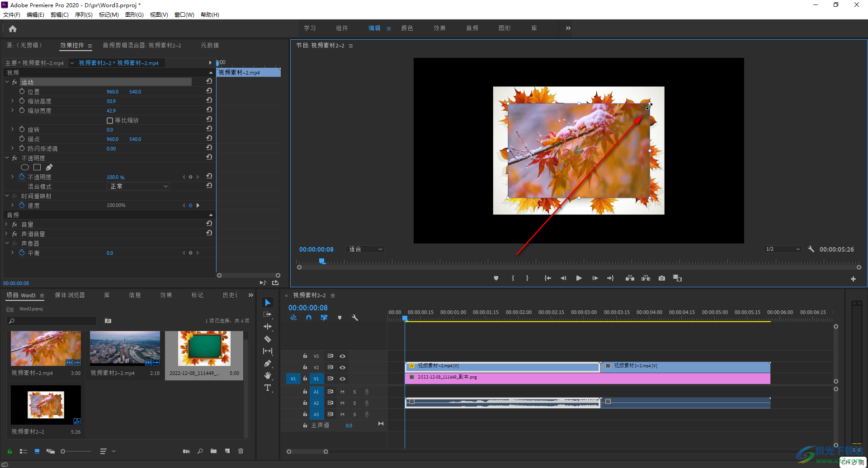Select the Track Select Forward tool

pos(268,314)
